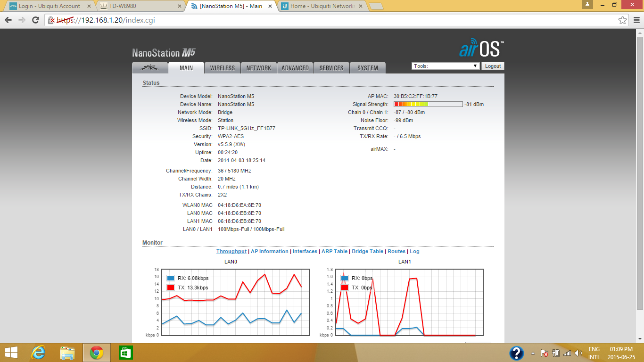This screenshot has width=644, height=362.
Task: Launch Internet Explorer from the taskbar
Action: 39,353
